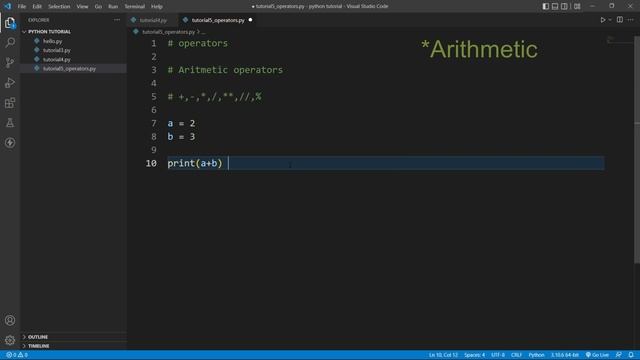Open the Run menu

pos(113,7)
